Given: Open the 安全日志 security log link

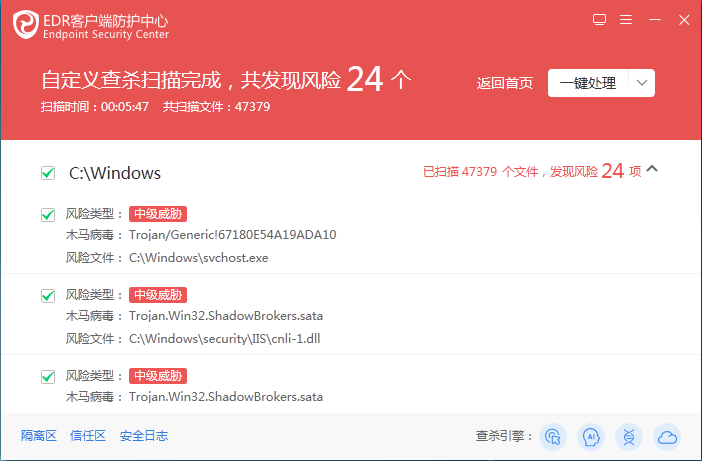Looking at the screenshot, I should (x=144, y=436).
